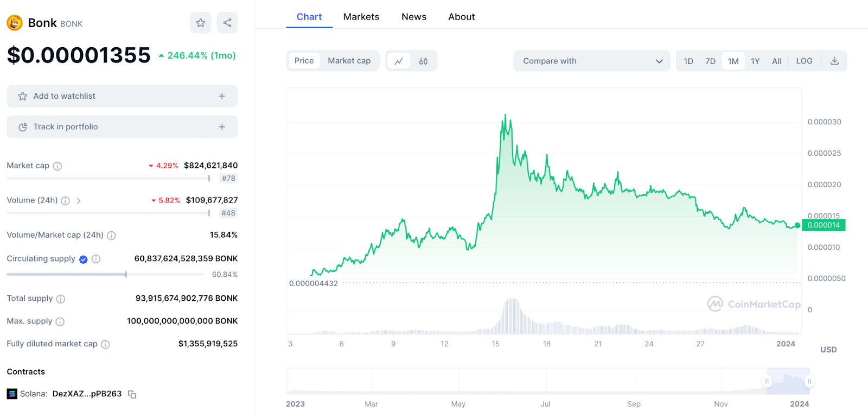Set chart range to 1M
The height and width of the screenshot is (418, 868).
pos(733,61)
